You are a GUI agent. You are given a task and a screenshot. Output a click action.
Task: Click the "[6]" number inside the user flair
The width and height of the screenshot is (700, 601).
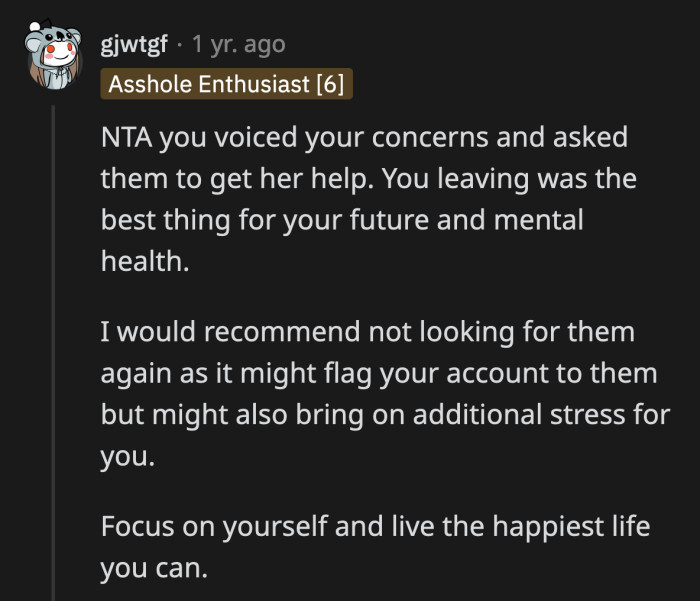coord(330,84)
